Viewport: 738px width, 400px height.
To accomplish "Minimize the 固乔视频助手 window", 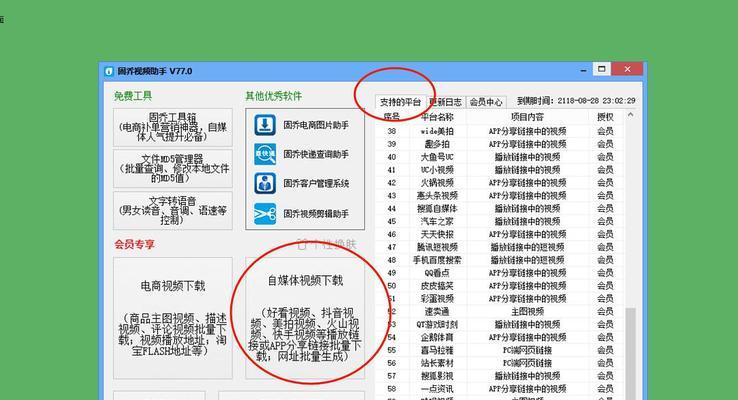I will (x=584, y=70).
